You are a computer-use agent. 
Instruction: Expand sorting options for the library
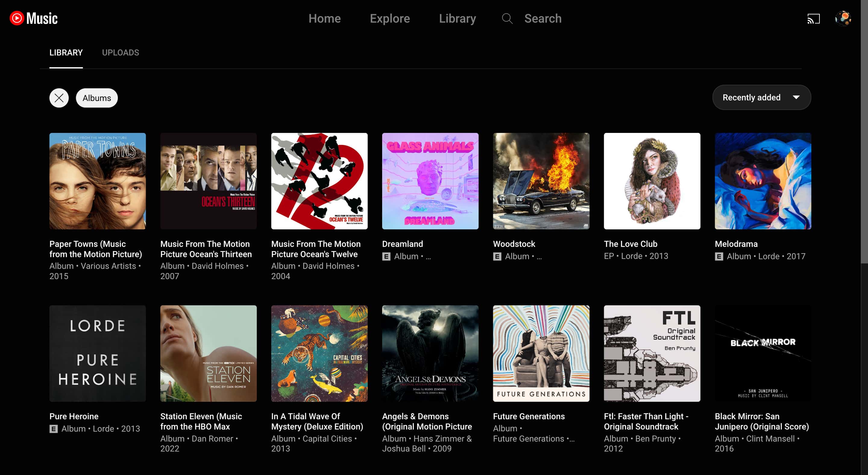pyautogui.click(x=762, y=97)
